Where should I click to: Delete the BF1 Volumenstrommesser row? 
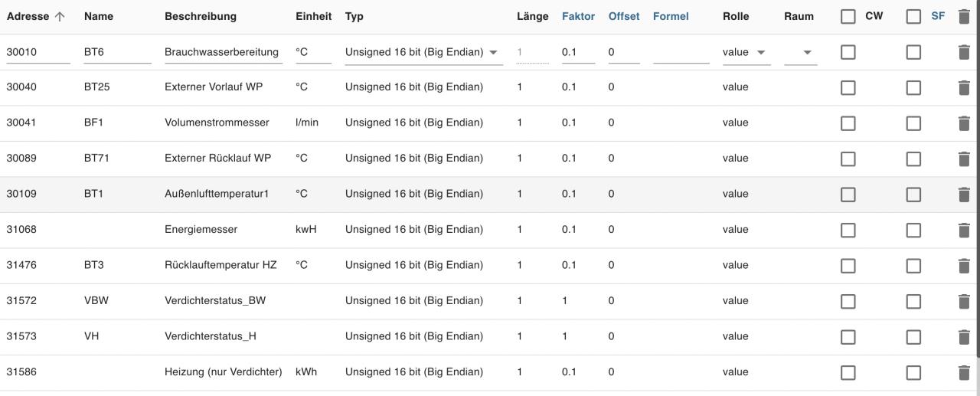coord(964,123)
